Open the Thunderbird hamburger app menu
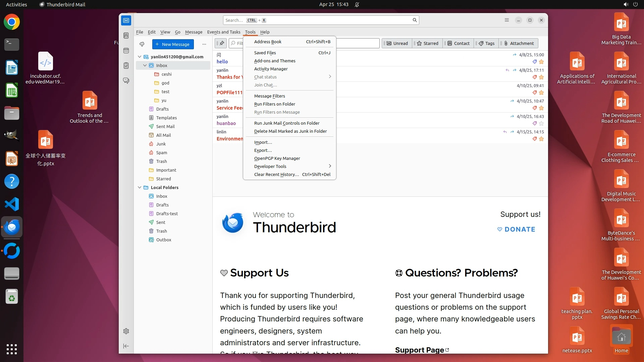644x362 pixels. click(507, 20)
